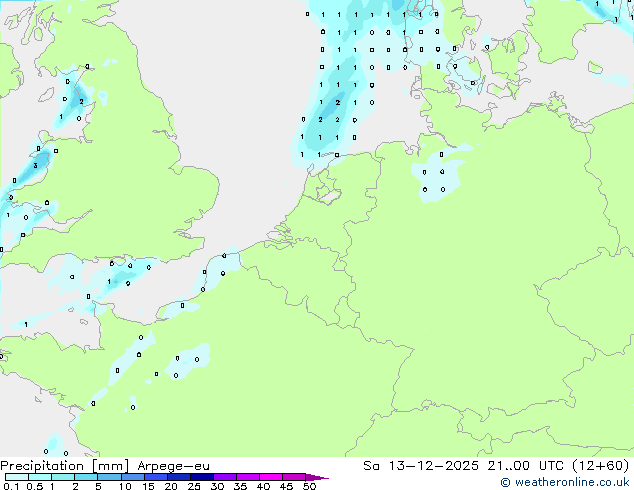The image size is (634, 490).
Task: Click the legend label "50"
Action: point(309,486)
